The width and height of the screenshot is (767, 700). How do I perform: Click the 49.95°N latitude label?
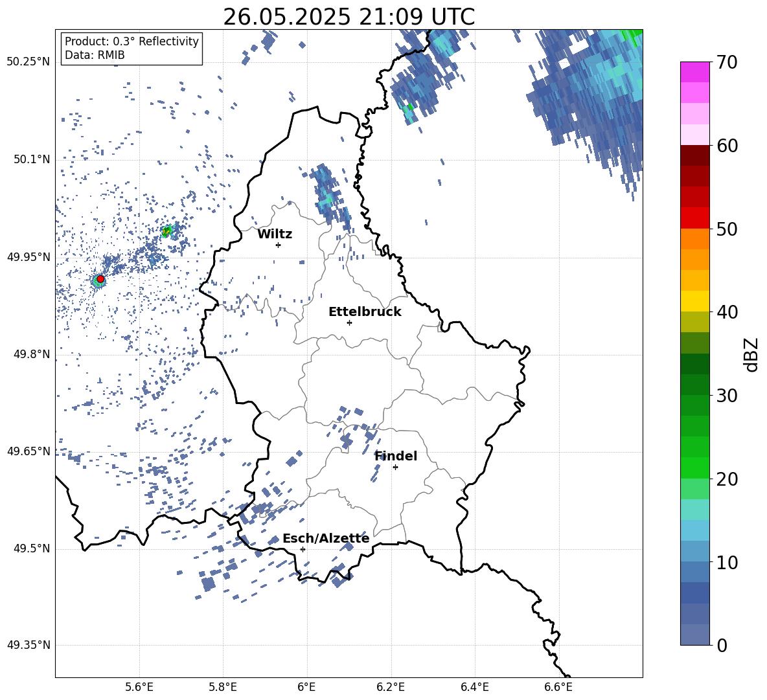coord(29,257)
